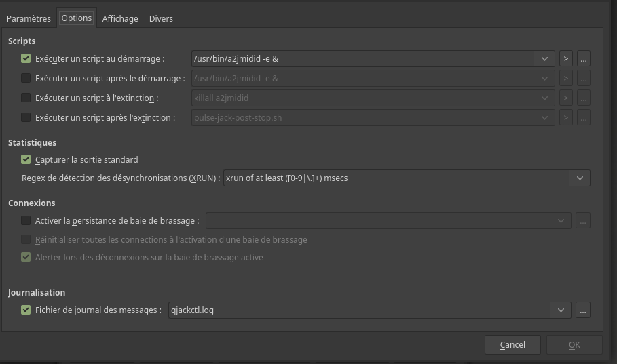The height and width of the screenshot is (364, 617).
Task: Click the Cancel button
Action: click(x=512, y=345)
